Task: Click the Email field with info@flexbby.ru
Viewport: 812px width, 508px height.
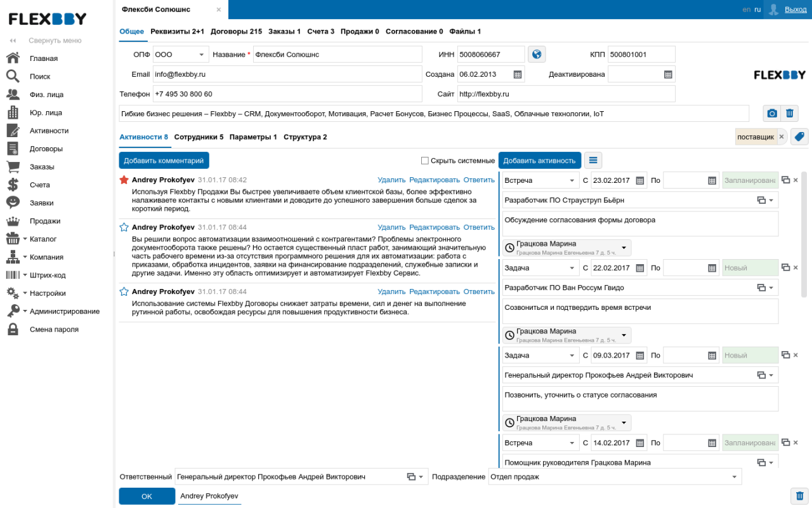Action: [x=287, y=74]
